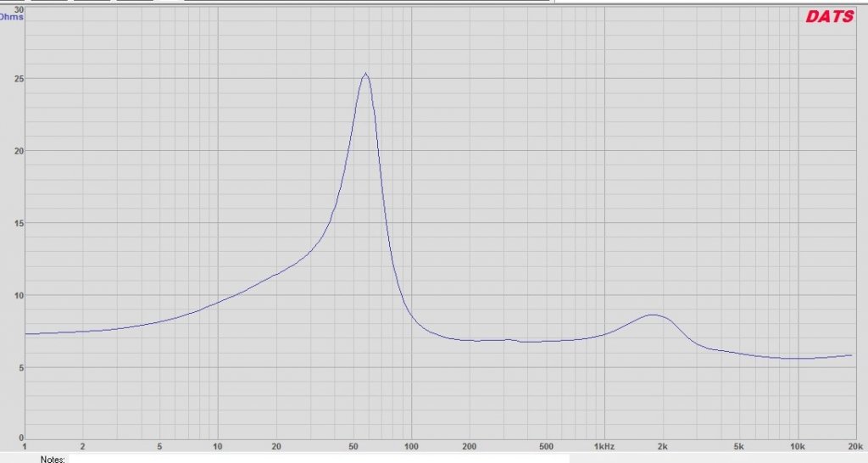Screen dimensions: 868x463
Task: Click the "200" frequency axis label
Action: coord(469,446)
